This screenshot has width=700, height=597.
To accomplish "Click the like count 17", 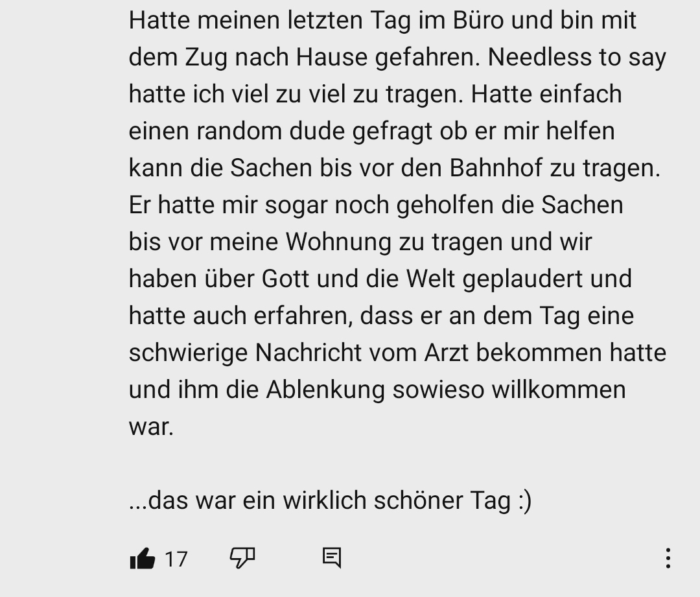I will coord(176,559).
